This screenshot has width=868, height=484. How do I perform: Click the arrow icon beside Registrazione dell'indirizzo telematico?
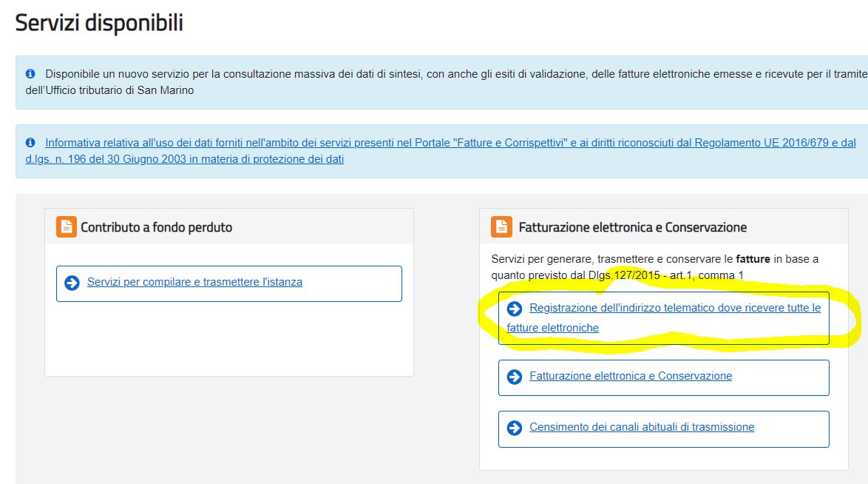(x=515, y=309)
